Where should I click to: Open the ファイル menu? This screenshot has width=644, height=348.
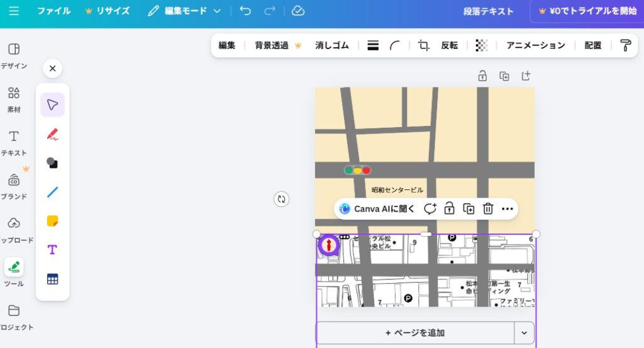[53, 11]
